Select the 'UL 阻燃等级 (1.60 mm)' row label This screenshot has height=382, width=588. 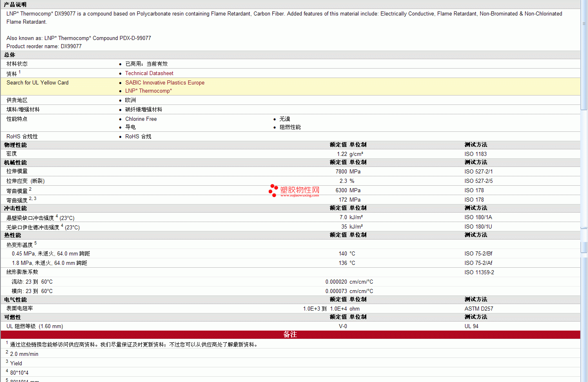[x=35, y=326]
